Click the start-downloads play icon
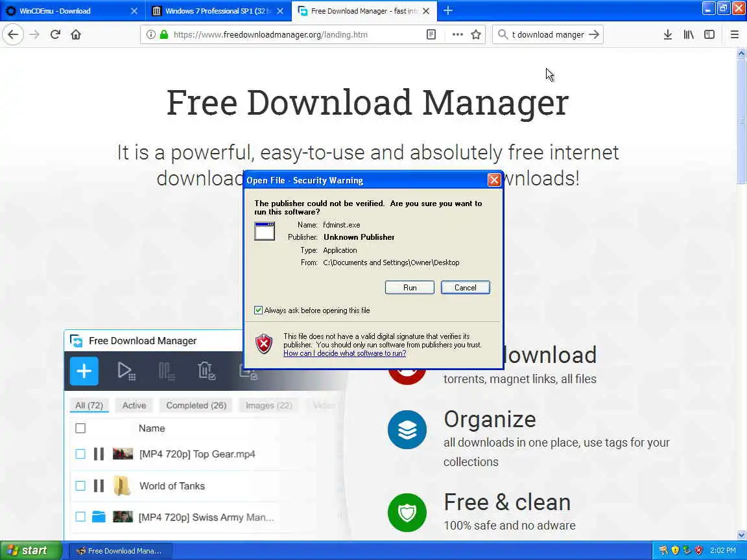 pos(126,371)
